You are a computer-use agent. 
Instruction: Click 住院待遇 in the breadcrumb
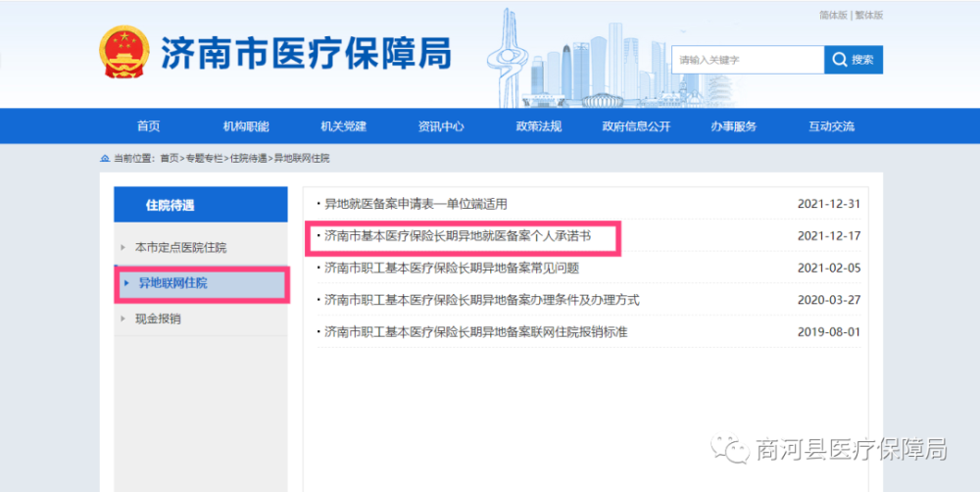[x=248, y=159]
